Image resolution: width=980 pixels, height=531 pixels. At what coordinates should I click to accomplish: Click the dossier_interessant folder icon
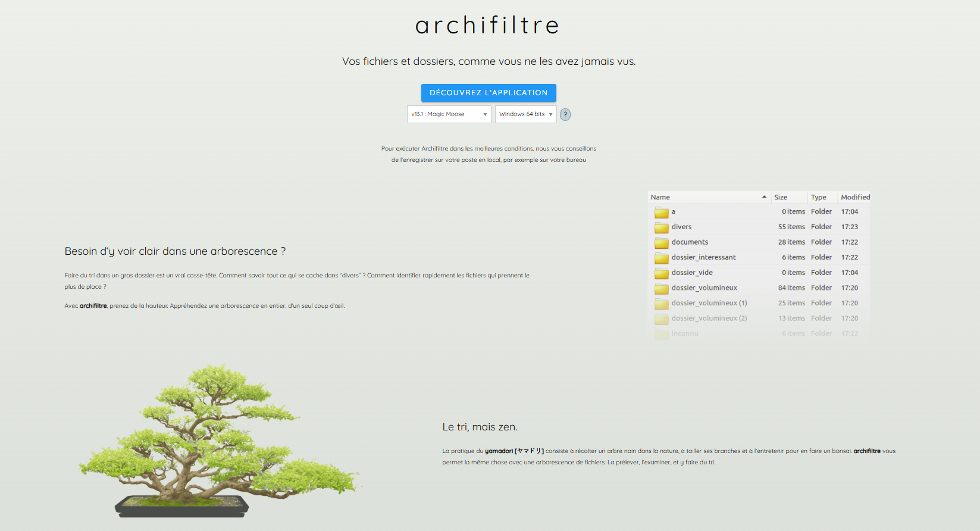(x=661, y=258)
